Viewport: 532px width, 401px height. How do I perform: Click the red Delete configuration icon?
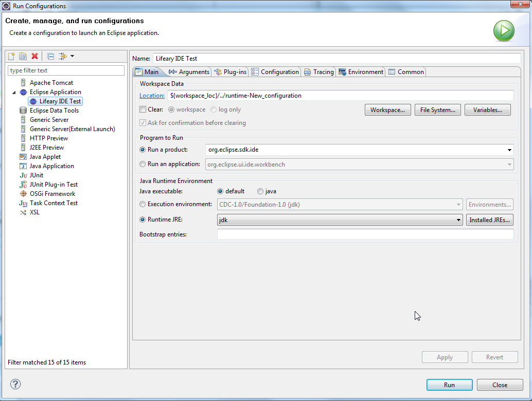34,56
